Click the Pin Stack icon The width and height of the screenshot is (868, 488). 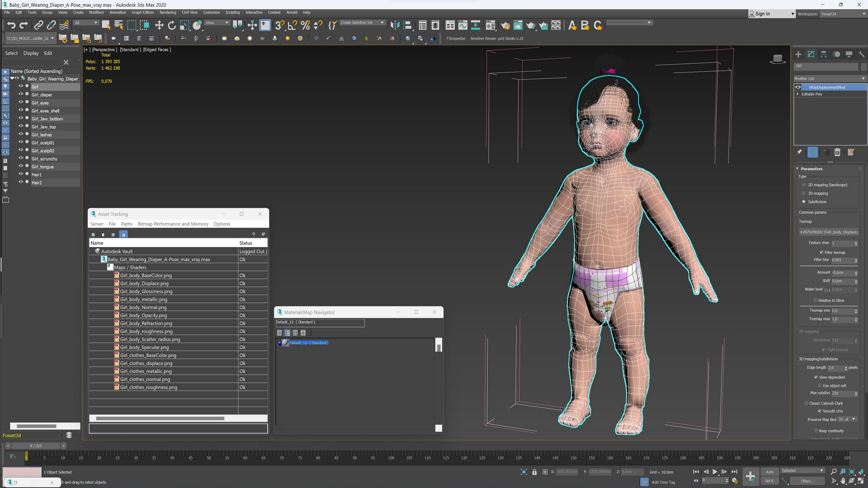tap(799, 153)
